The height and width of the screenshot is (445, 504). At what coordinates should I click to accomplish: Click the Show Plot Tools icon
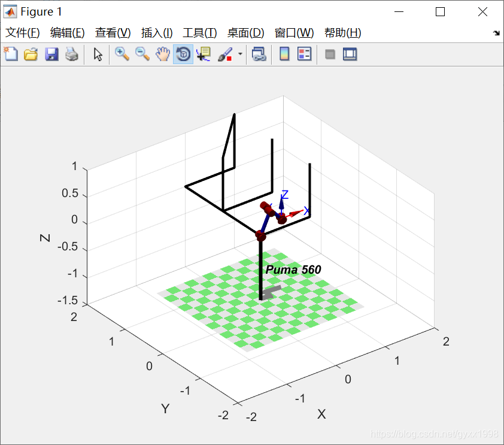(x=350, y=54)
